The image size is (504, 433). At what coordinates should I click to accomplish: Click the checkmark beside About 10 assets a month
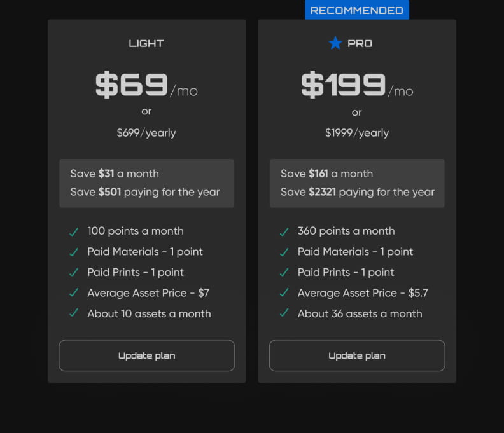[74, 313]
